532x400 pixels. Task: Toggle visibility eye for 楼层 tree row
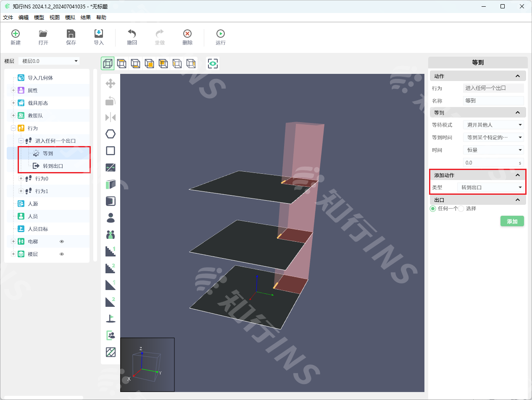62,254
